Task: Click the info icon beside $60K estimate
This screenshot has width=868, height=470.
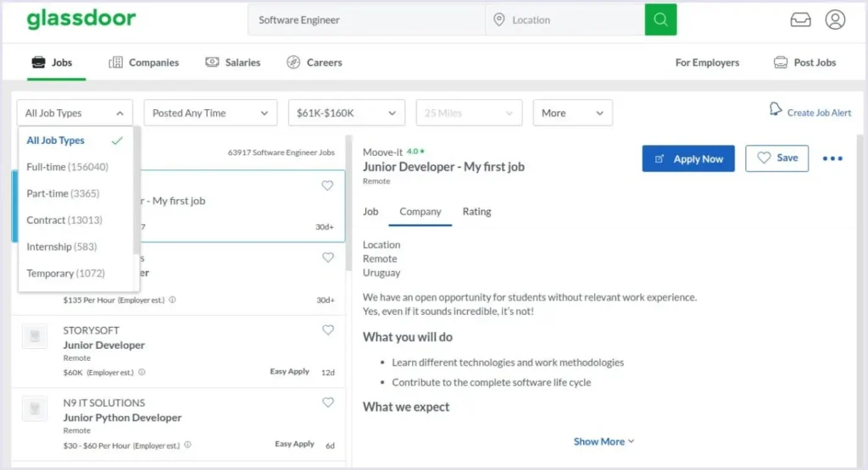Action: coord(142,372)
